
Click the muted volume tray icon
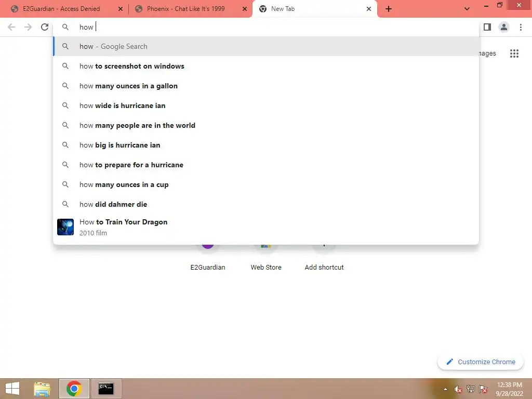coord(458,389)
